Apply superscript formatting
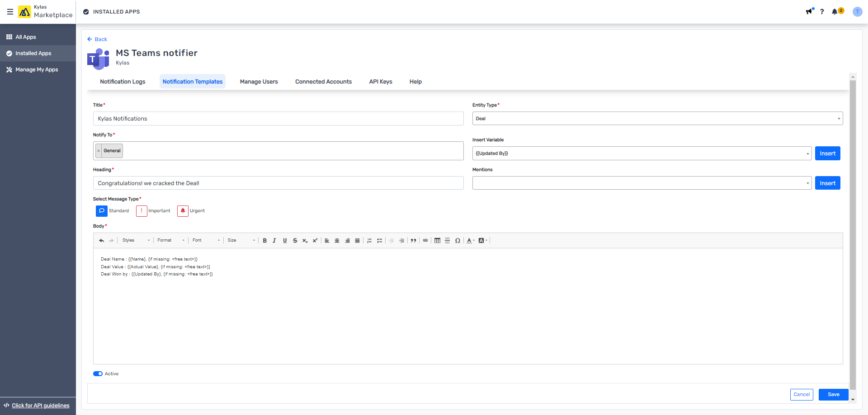The width and height of the screenshot is (868, 415). (315, 241)
